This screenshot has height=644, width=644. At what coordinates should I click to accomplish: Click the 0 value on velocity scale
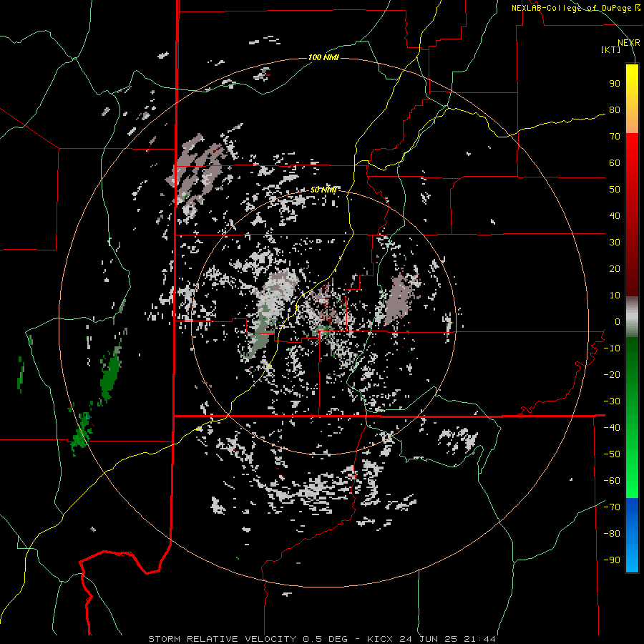click(x=618, y=321)
